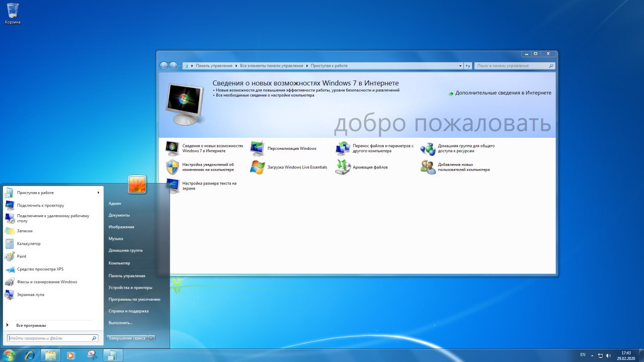
Task: Open address bar history dropdown
Action: click(x=460, y=66)
